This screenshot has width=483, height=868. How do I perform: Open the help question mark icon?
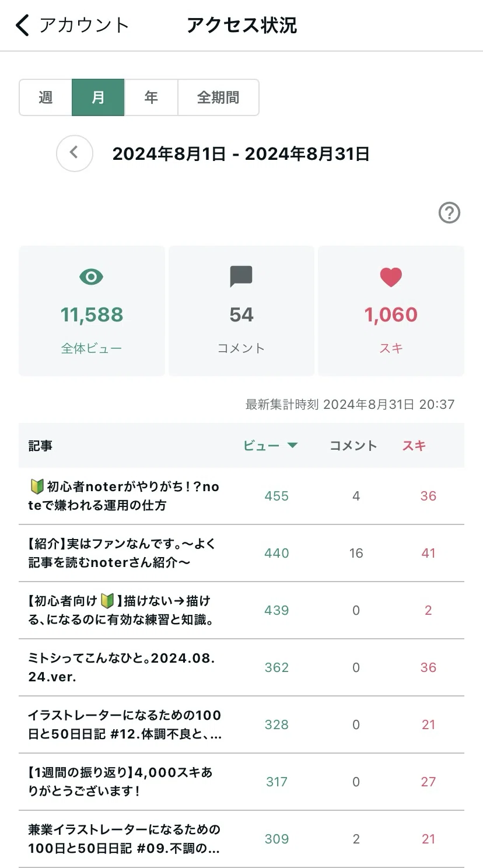click(x=449, y=213)
